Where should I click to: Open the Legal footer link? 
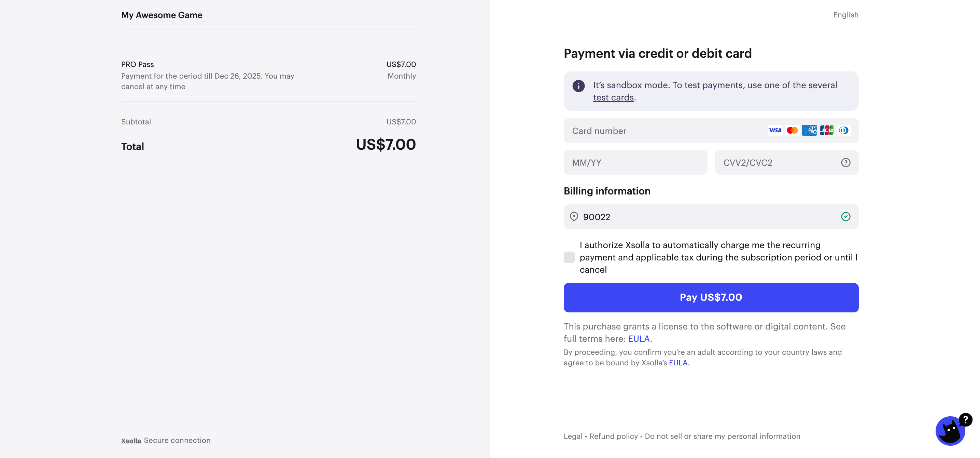(x=573, y=436)
